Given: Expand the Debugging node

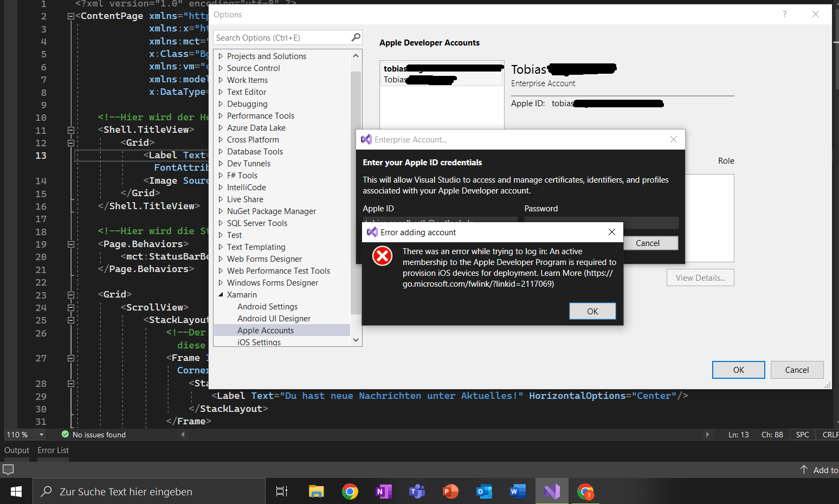Looking at the screenshot, I should pyautogui.click(x=221, y=104).
